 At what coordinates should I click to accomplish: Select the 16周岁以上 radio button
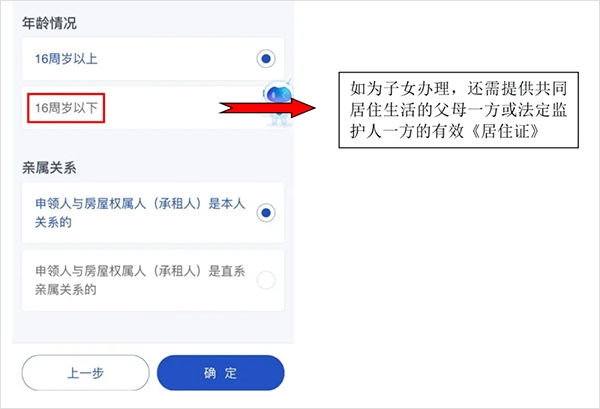266,59
